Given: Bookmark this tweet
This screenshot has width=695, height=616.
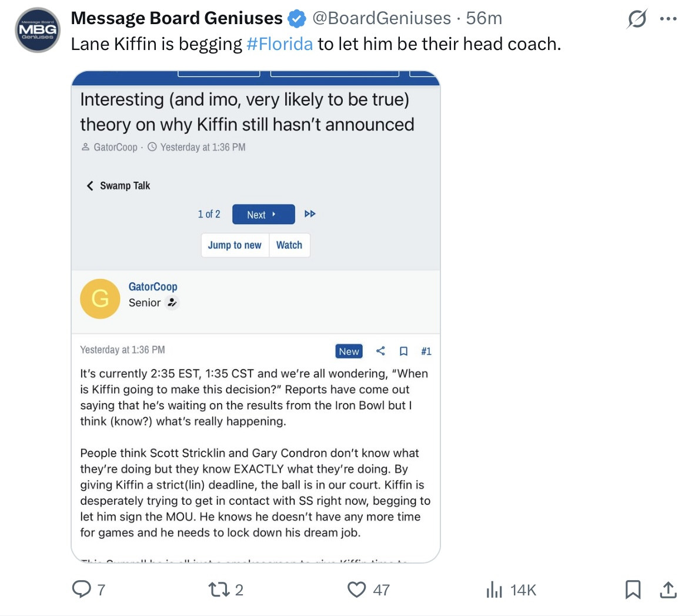Looking at the screenshot, I should point(633,589).
